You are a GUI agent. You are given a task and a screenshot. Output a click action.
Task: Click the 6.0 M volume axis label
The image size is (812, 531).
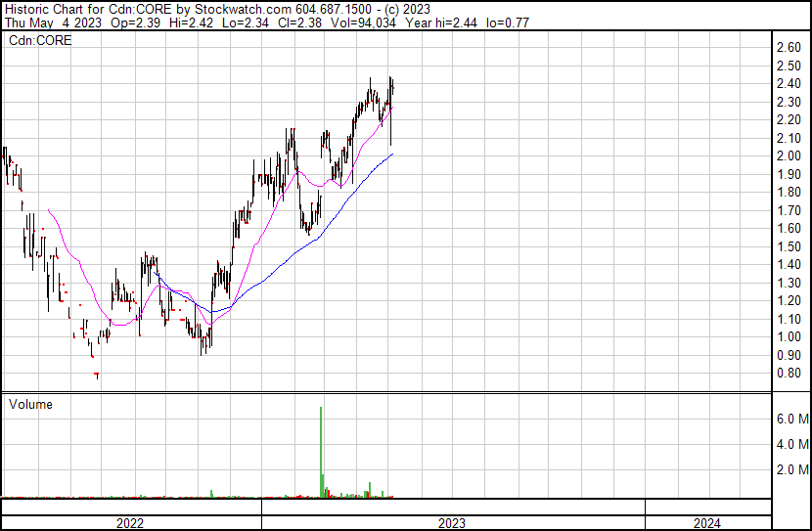click(x=790, y=419)
